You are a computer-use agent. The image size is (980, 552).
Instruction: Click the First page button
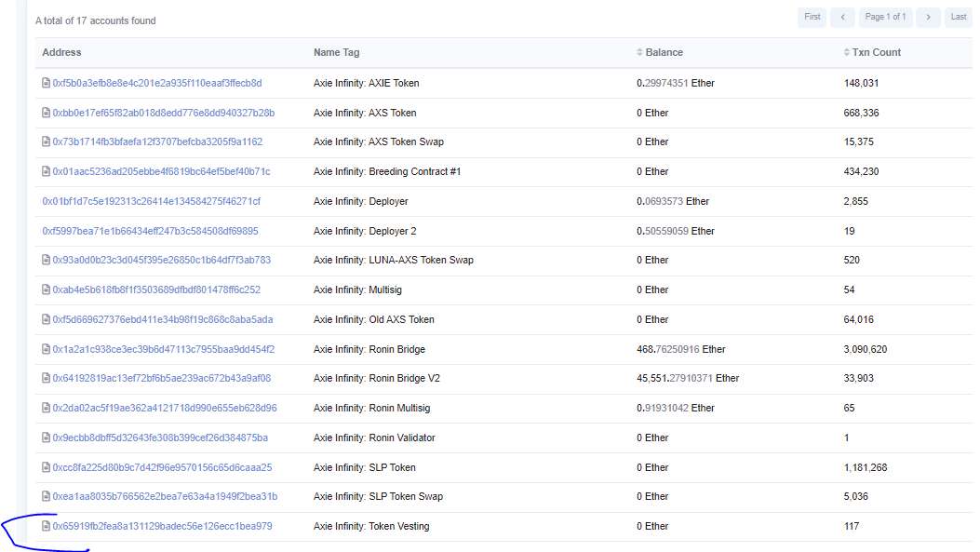pos(812,17)
